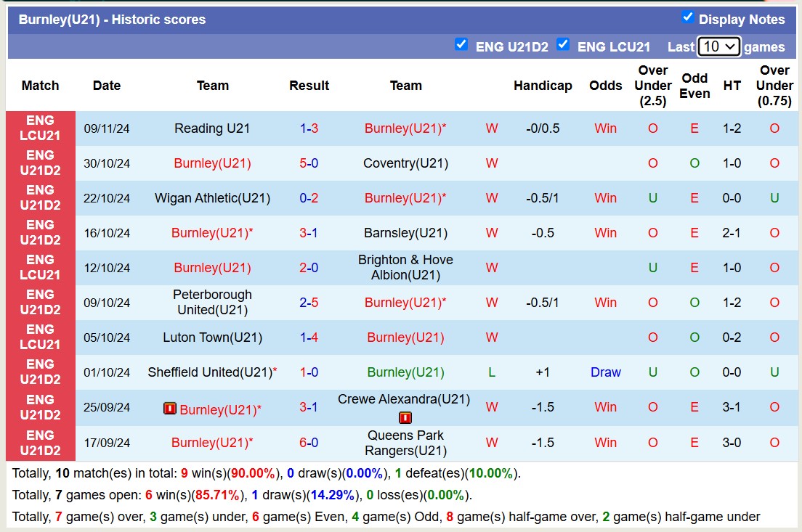This screenshot has height=532, width=802.
Task: Uncheck the ENG U21D2 league filter
Action: pyautogui.click(x=461, y=45)
